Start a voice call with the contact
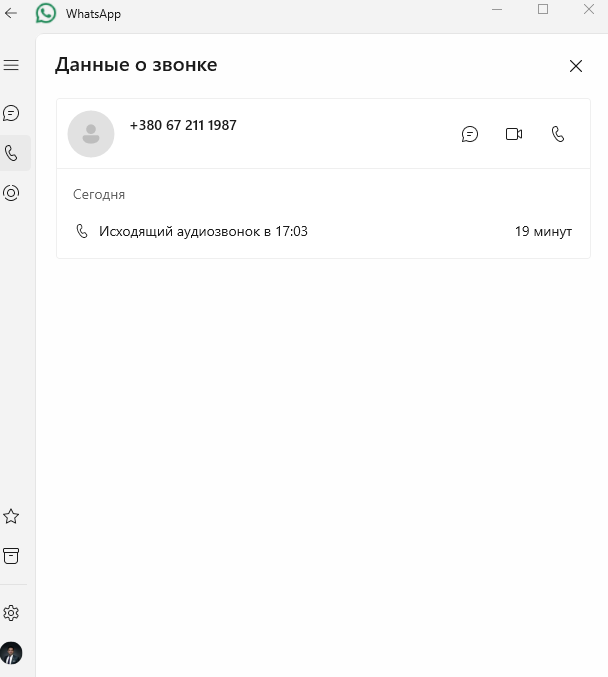The image size is (608, 677). [558, 134]
